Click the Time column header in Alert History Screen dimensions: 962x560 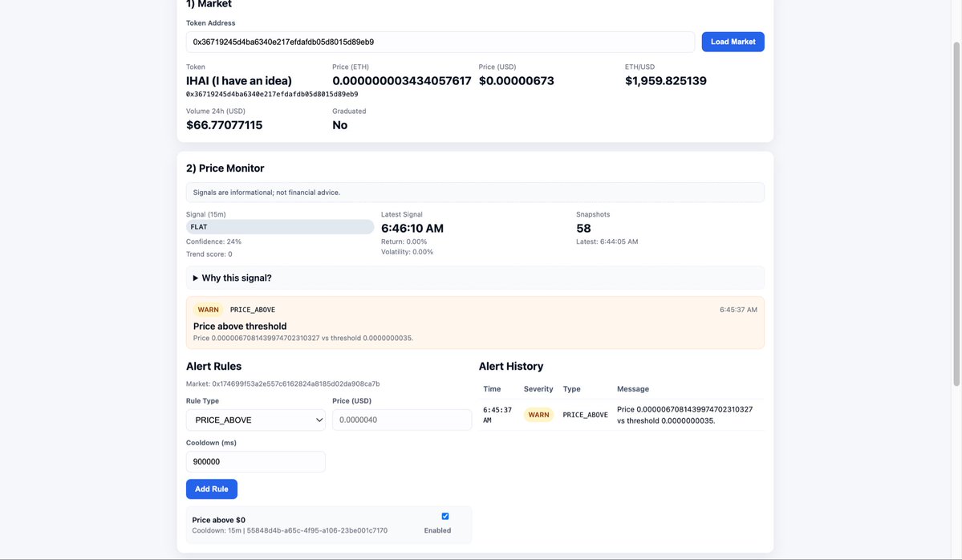pyautogui.click(x=492, y=389)
